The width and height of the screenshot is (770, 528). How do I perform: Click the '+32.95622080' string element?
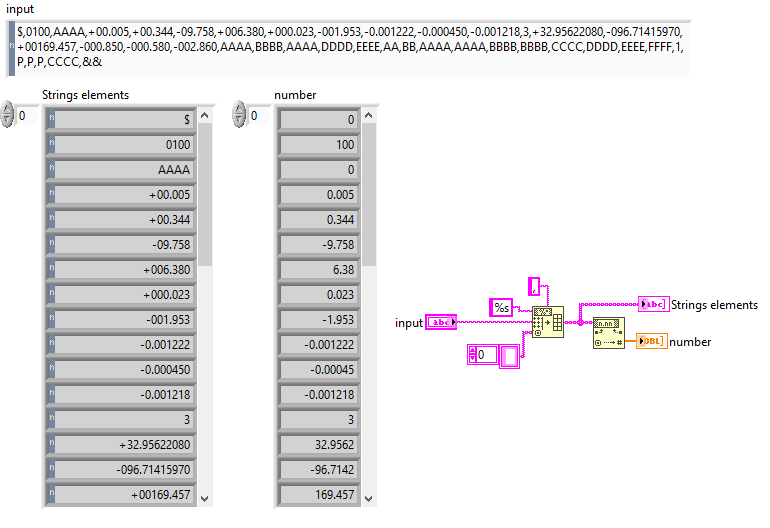tap(121, 445)
